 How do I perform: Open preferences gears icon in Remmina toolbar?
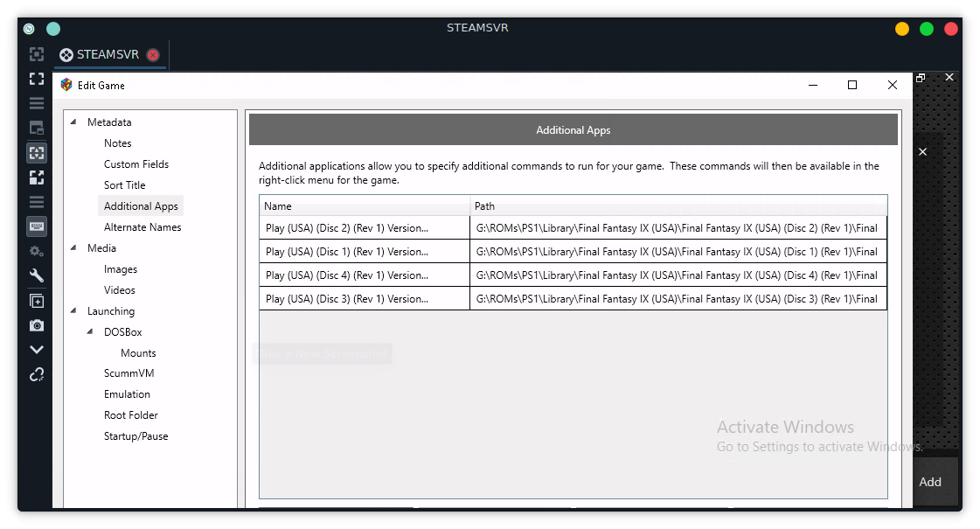click(37, 251)
